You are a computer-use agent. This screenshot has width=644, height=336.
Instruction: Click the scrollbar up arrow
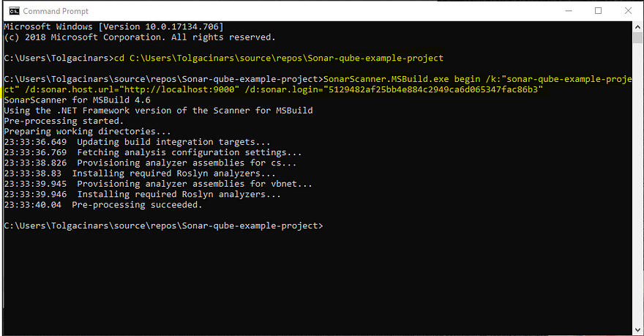point(637,26)
